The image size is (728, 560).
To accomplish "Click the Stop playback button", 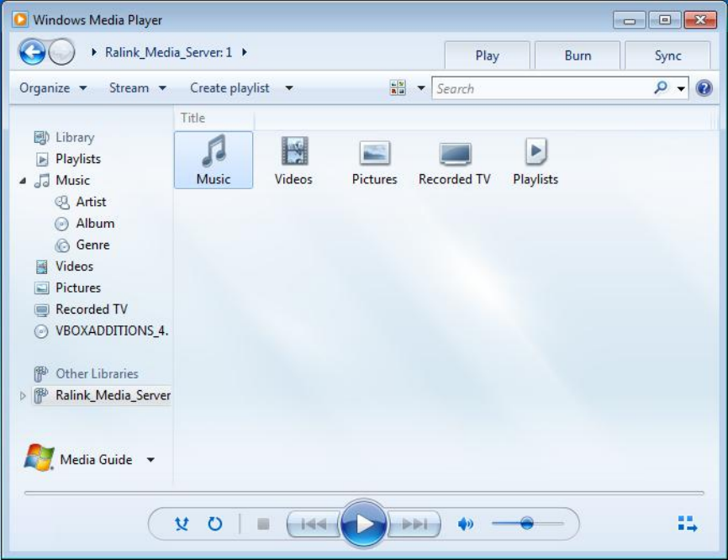I will [263, 524].
